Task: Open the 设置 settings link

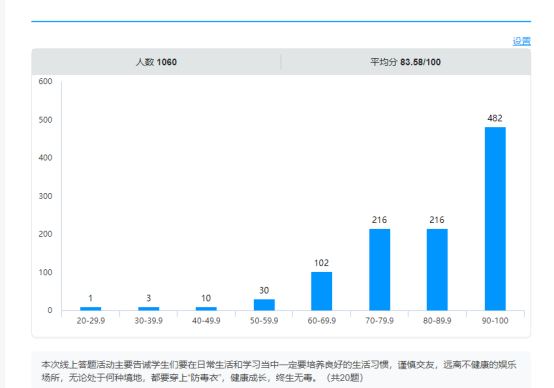Action: pos(521,41)
